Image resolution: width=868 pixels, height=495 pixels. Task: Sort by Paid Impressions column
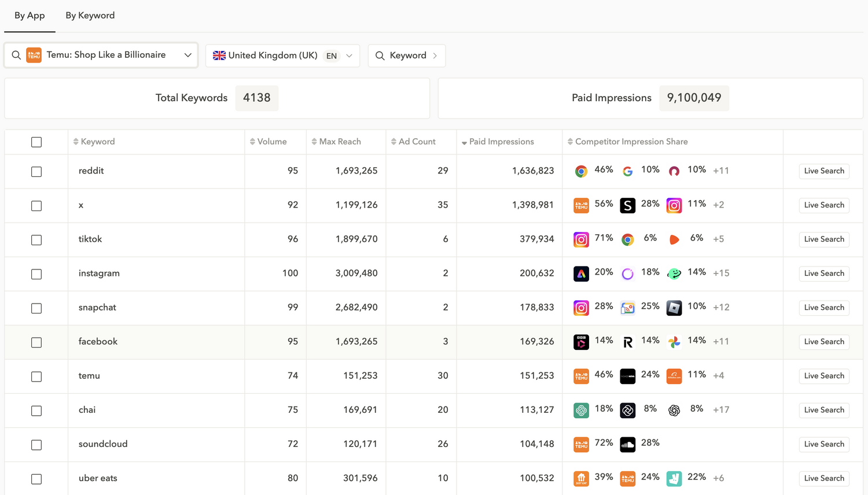(498, 142)
